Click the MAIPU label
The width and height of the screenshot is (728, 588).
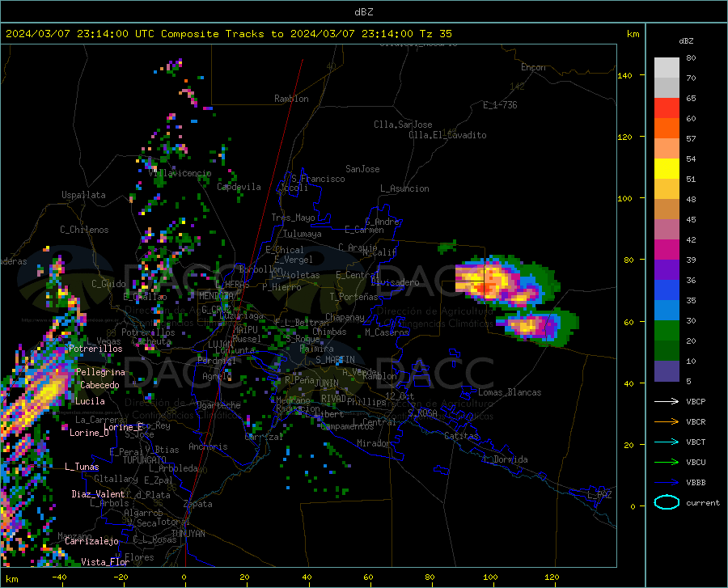[246, 329]
